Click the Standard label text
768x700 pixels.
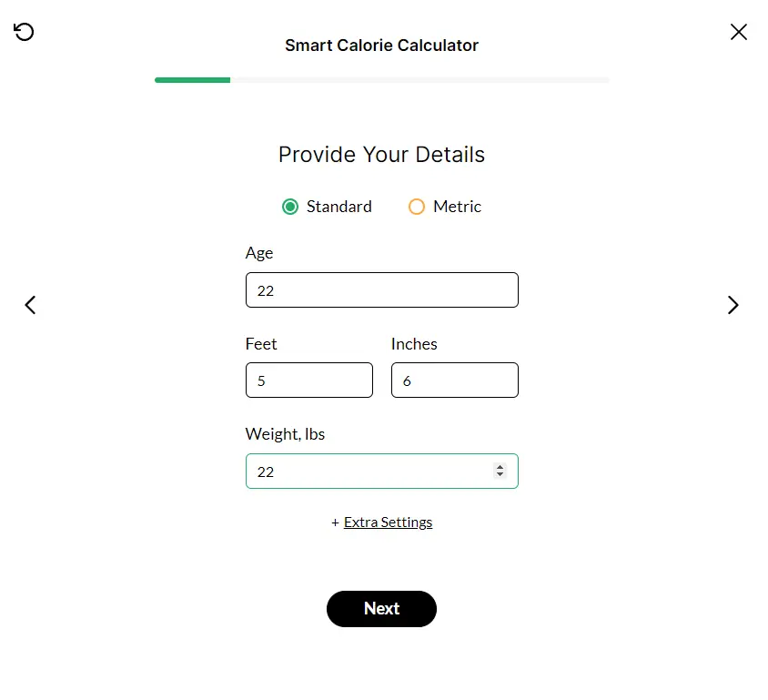tap(339, 207)
